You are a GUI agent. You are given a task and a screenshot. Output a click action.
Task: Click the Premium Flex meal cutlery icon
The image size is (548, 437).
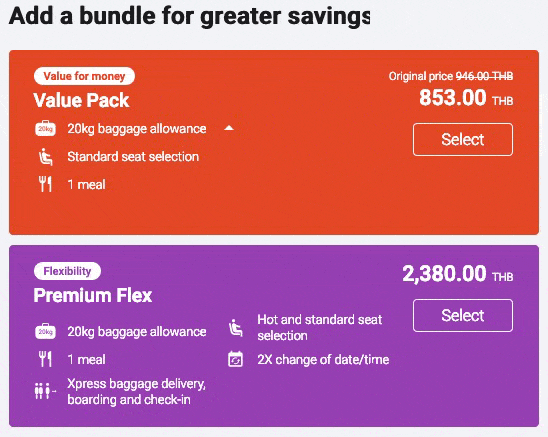click(x=45, y=359)
